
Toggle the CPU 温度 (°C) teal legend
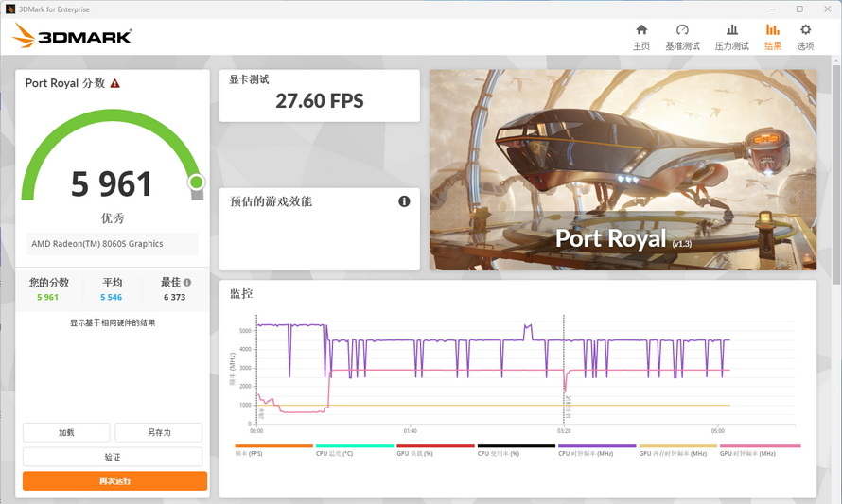[x=355, y=450]
